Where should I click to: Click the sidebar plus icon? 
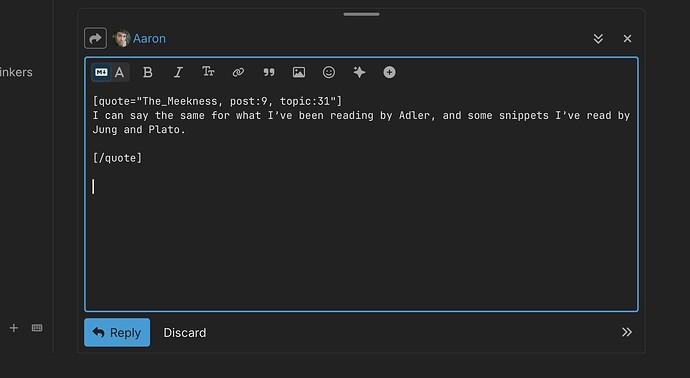tap(14, 328)
